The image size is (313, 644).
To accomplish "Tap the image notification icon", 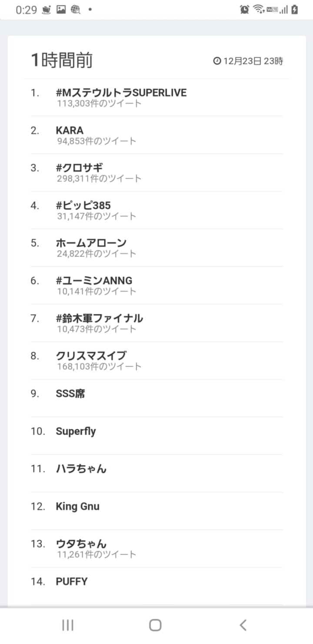I will tap(61, 10).
